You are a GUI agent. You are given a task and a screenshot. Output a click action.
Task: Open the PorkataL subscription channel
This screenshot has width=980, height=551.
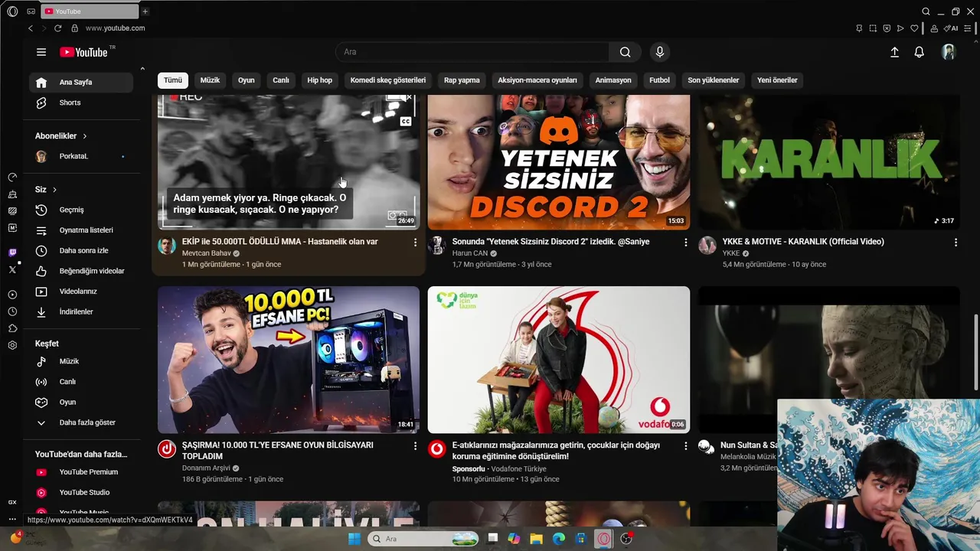(81, 156)
